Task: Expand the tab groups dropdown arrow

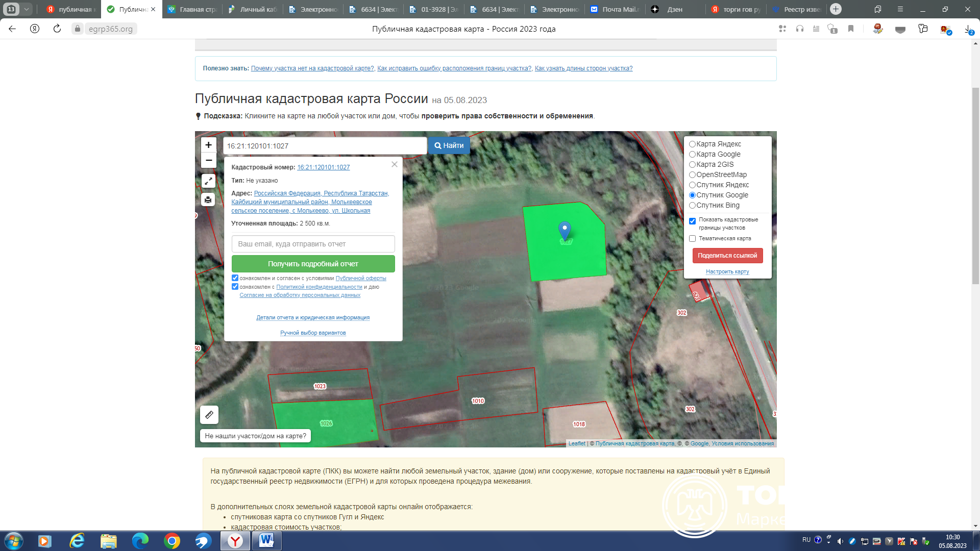Action: pos(27,9)
